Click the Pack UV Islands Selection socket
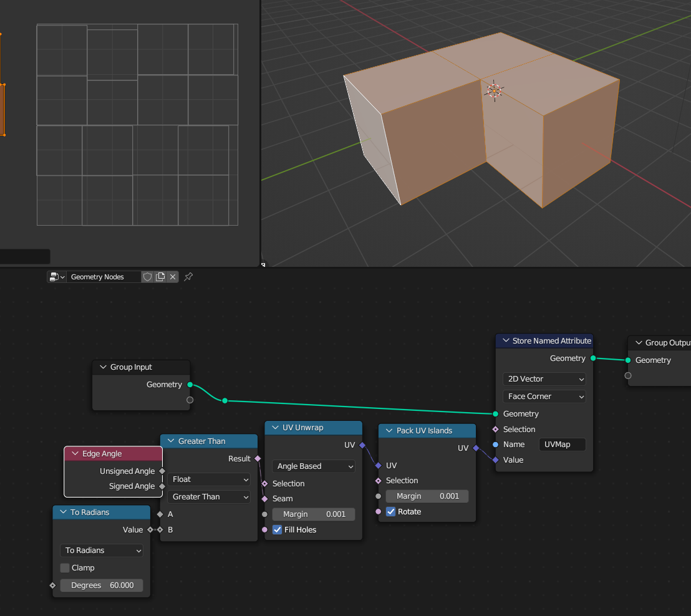This screenshot has height=616, width=691. click(378, 481)
